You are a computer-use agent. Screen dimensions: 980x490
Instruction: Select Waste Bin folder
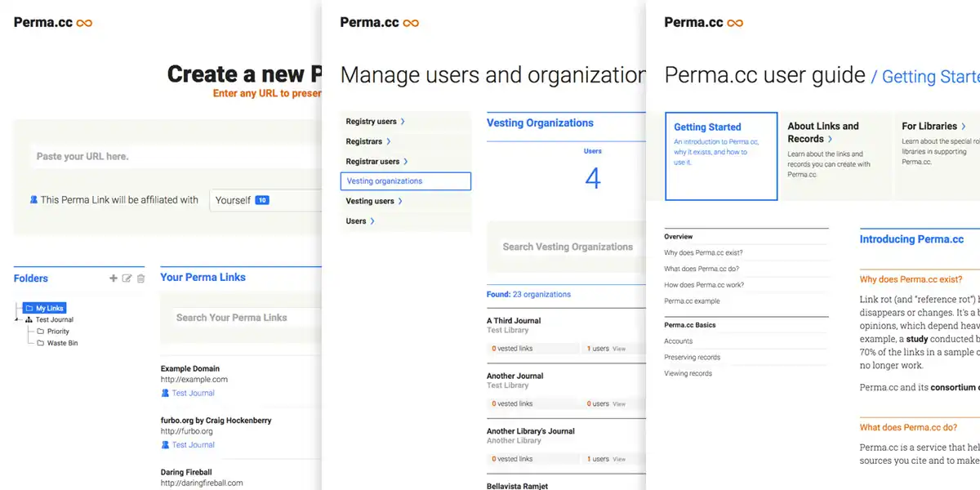(62, 343)
